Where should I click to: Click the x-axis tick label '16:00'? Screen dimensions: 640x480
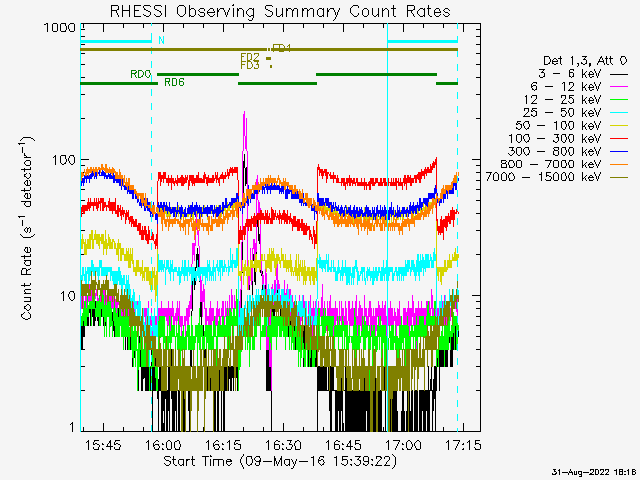tap(163, 445)
